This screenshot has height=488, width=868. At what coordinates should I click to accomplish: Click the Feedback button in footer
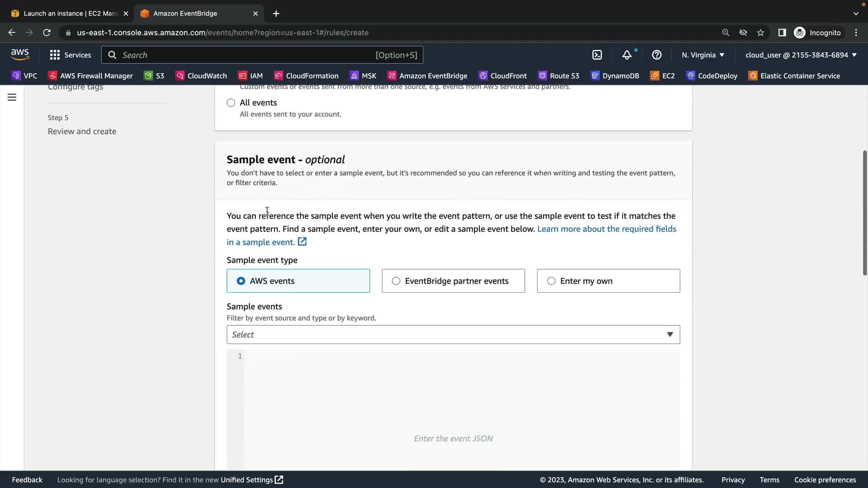click(x=27, y=480)
